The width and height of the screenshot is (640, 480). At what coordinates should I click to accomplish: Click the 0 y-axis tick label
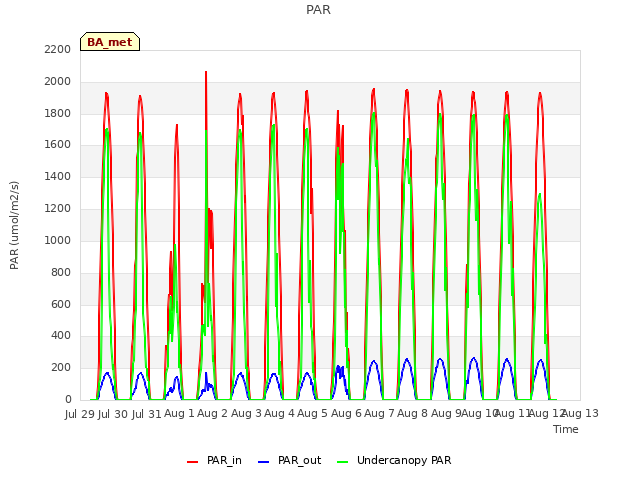tap(68, 400)
